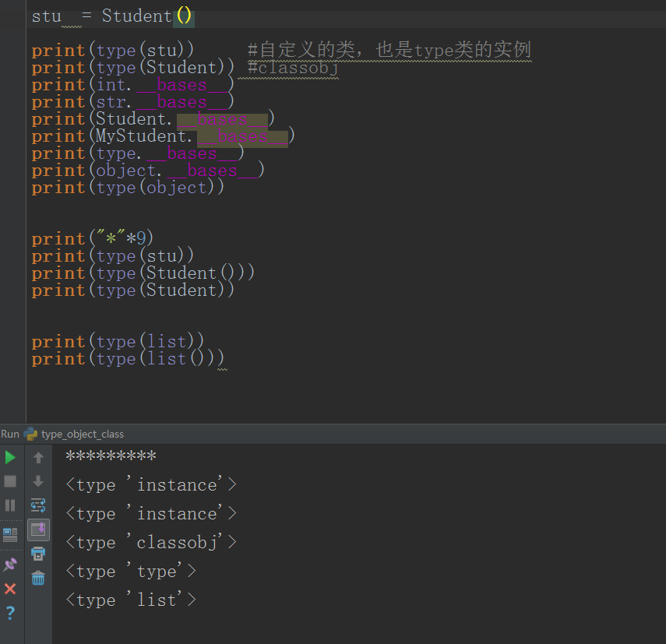Click the Python icon beside type_object_class

click(30, 435)
